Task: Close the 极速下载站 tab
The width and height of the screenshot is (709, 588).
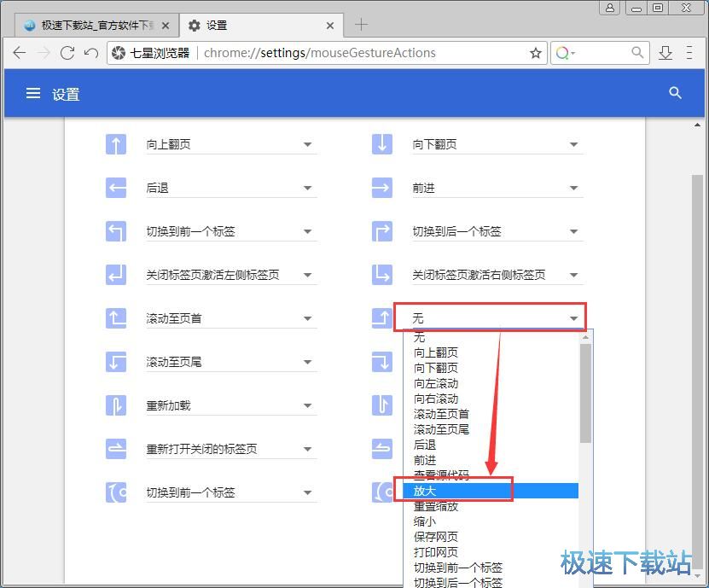Action: coord(166,26)
